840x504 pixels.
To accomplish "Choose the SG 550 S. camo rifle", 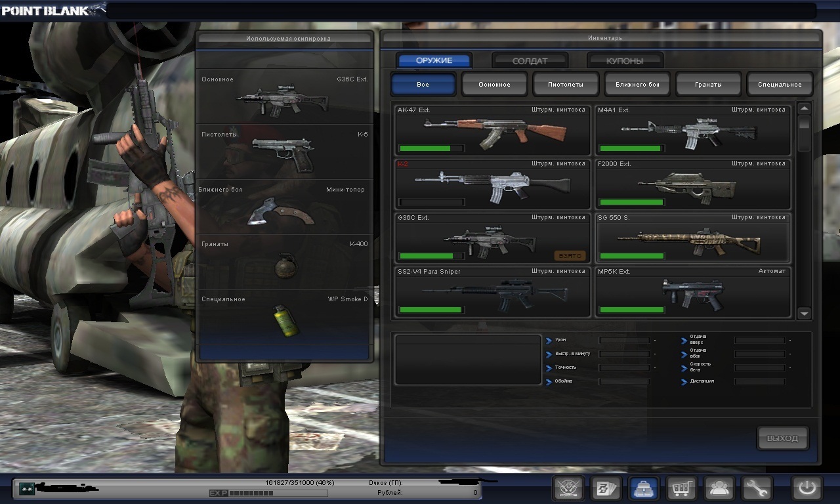I will [x=692, y=238].
